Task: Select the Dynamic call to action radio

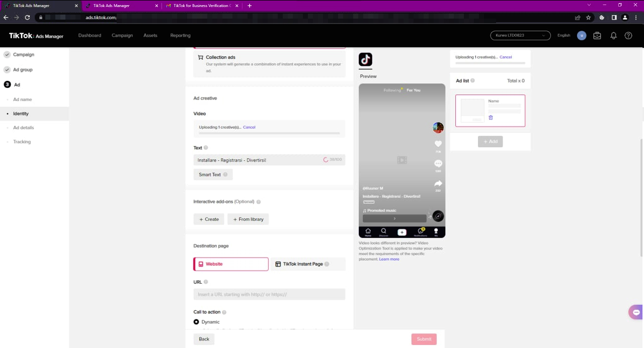Action: [196, 322]
